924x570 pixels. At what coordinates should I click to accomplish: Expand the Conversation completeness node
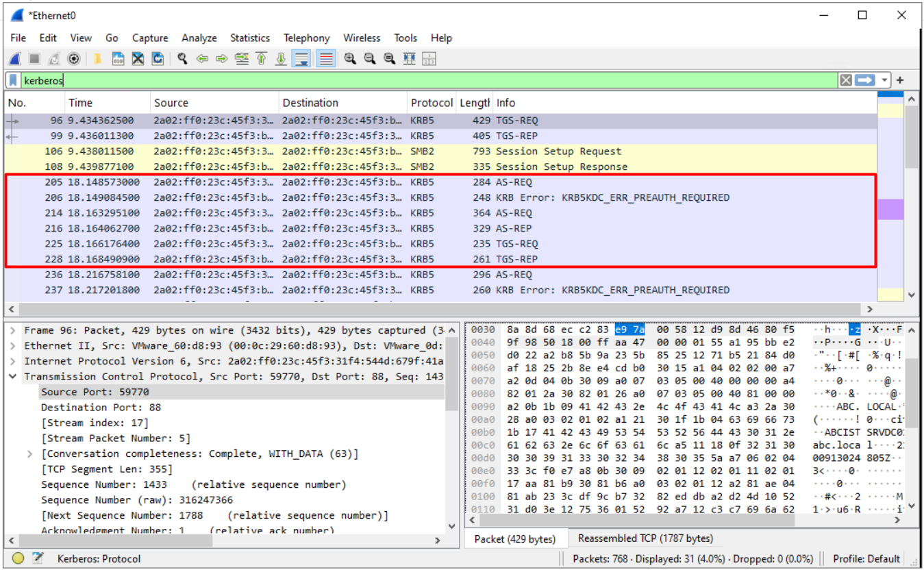(29, 454)
